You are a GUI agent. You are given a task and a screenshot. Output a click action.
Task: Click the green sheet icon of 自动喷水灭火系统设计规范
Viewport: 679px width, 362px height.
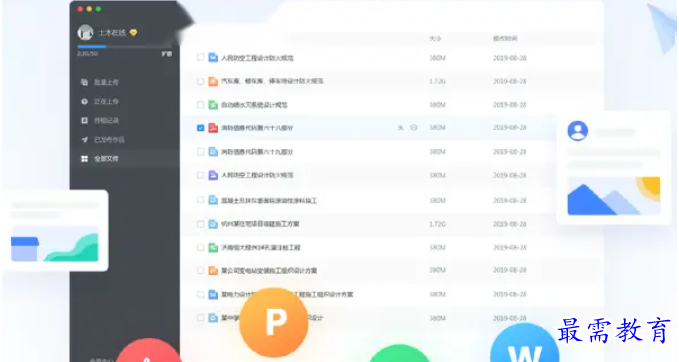pyautogui.click(x=213, y=104)
